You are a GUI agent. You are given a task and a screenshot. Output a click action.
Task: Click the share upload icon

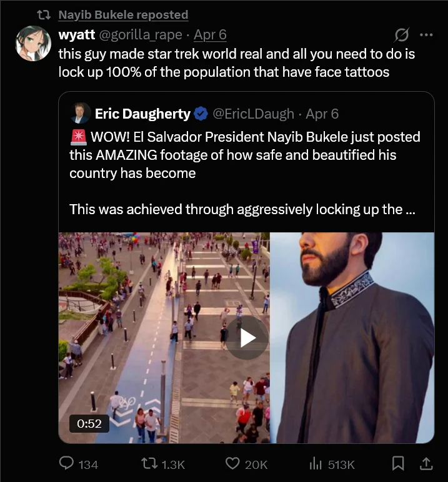pyautogui.click(x=426, y=464)
